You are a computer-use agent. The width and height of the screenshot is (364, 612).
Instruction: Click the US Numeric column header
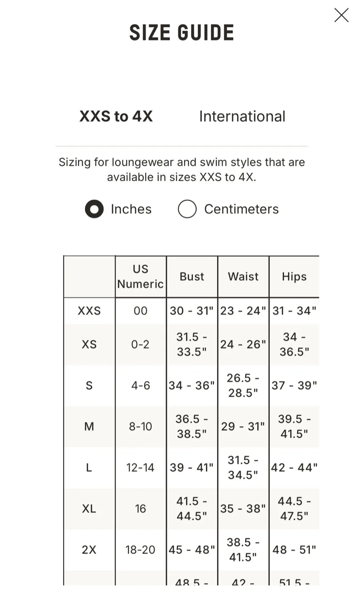[x=141, y=276]
